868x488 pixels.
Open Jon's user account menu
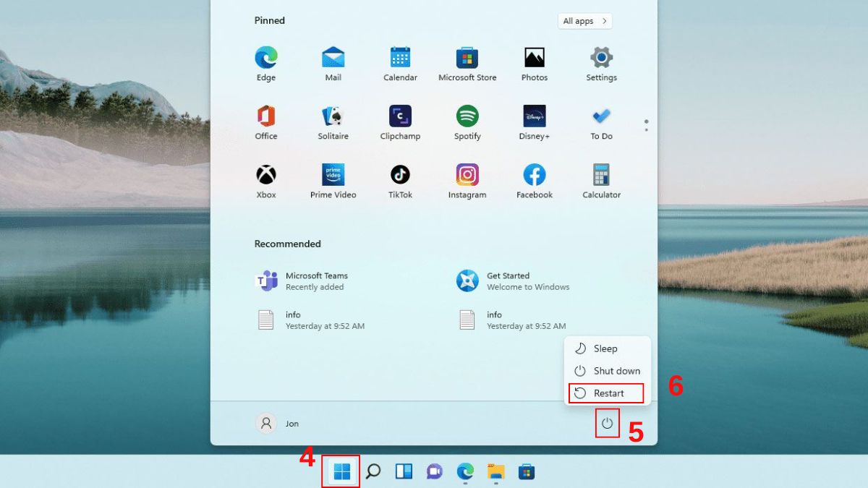point(278,424)
